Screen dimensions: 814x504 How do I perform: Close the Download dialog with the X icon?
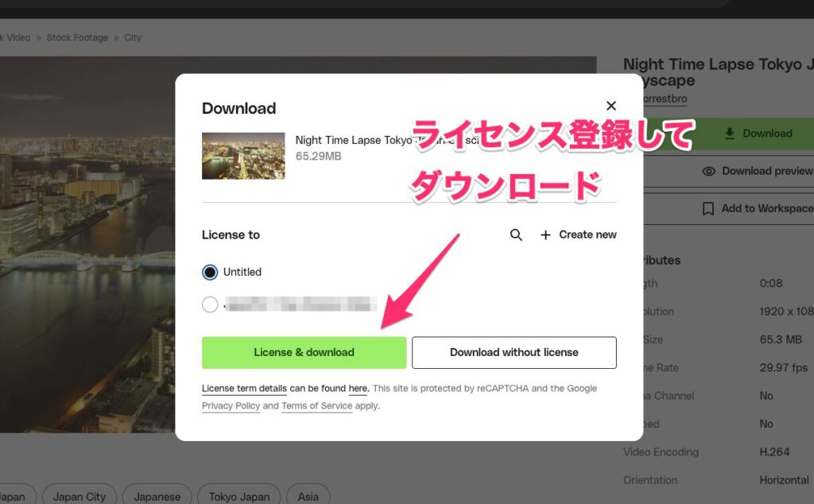pyautogui.click(x=611, y=106)
